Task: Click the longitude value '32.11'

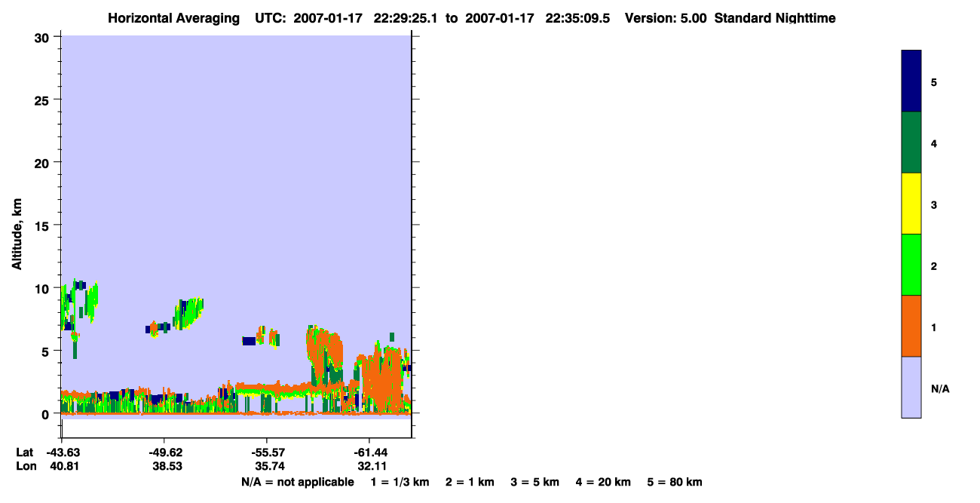Action: pyautogui.click(x=371, y=466)
